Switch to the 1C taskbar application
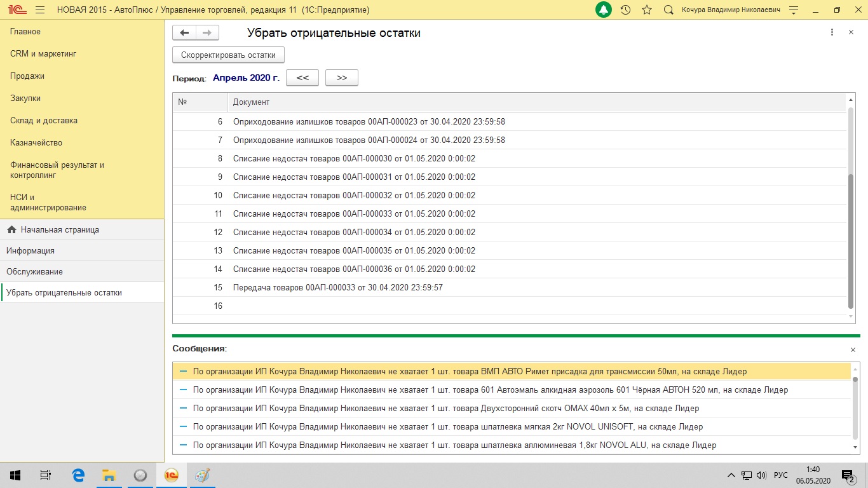This screenshot has height=488, width=868. (171, 475)
